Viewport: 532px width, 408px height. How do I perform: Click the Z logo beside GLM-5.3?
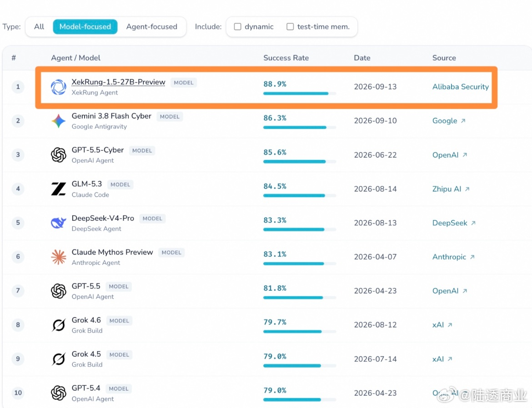point(58,189)
